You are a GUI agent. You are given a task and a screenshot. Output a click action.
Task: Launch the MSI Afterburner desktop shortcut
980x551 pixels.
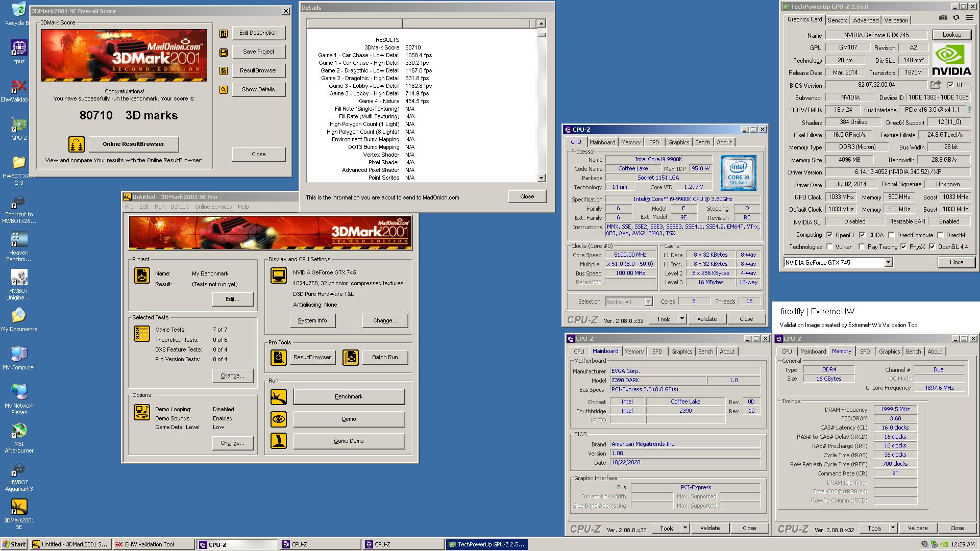pyautogui.click(x=19, y=430)
